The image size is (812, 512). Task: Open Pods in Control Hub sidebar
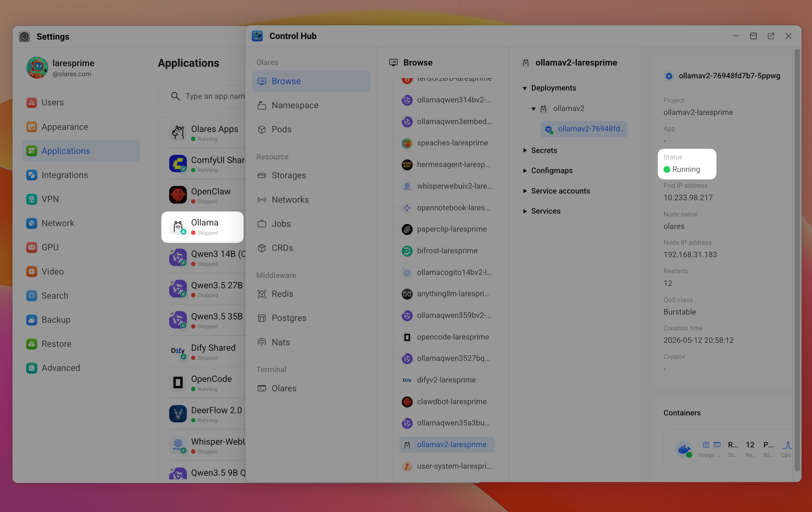coord(311,130)
